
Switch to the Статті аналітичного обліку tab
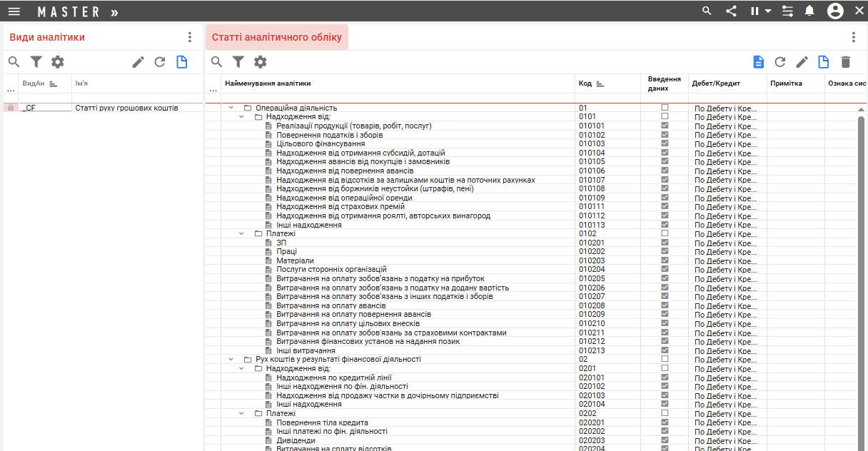coord(277,37)
